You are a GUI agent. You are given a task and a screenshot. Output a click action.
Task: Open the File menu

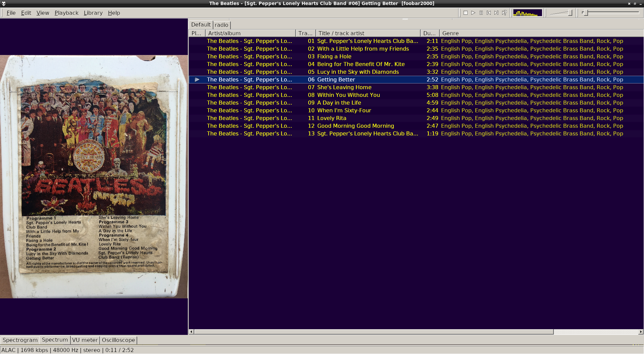[x=11, y=13]
